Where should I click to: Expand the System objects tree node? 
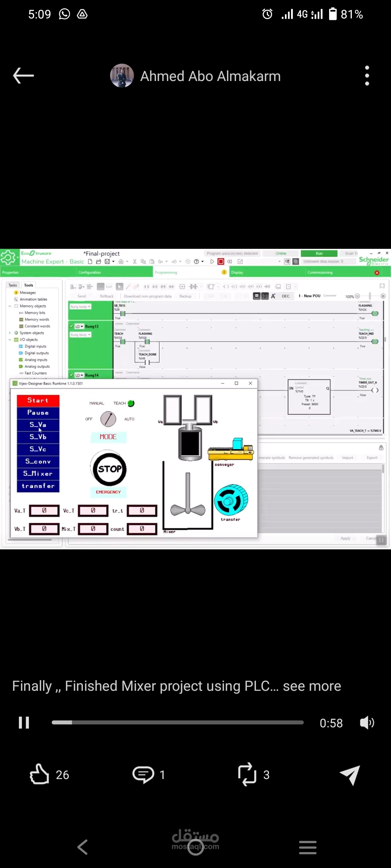[x=10, y=333]
